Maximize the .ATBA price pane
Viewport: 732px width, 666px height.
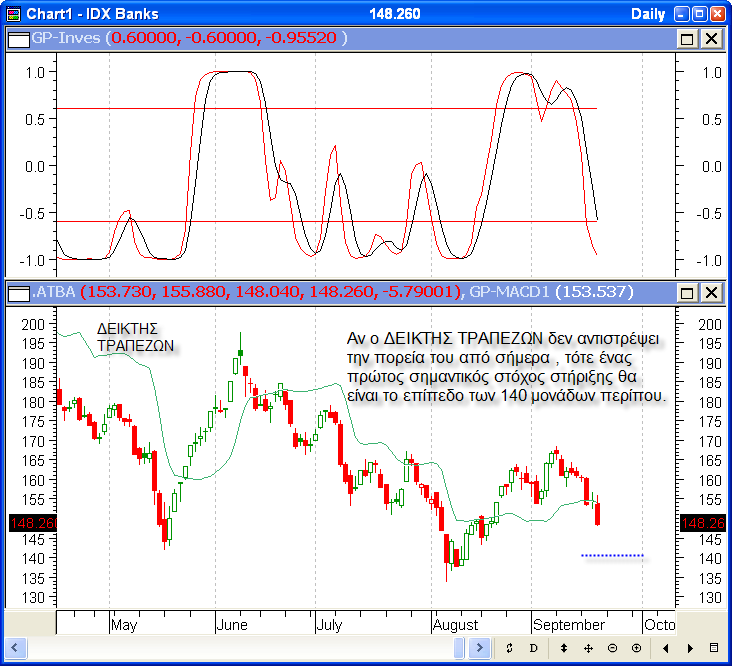[x=687, y=293]
